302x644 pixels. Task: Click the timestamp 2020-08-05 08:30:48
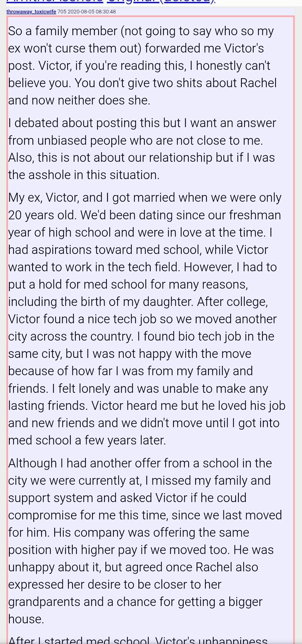click(92, 12)
